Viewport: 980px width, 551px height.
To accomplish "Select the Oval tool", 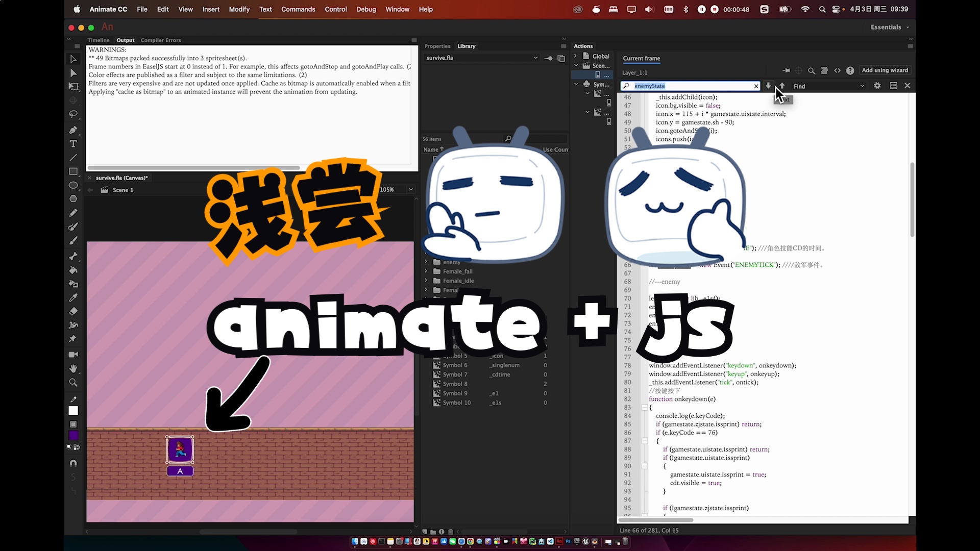I will pyautogui.click(x=73, y=185).
